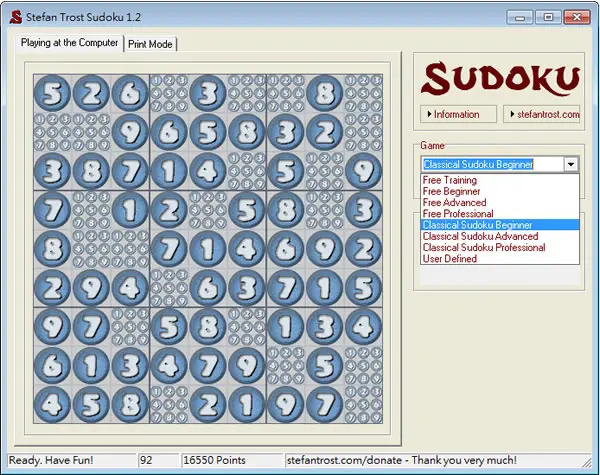600x475 pixels.
Task: Click the Sudoku app icon in title bar
Action: (x=16, y=17)
